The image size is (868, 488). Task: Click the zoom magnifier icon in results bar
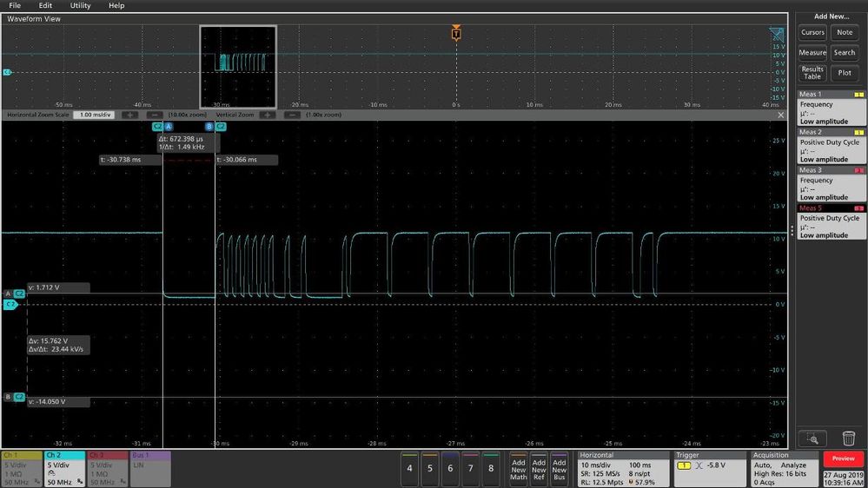tap(812, 439)
